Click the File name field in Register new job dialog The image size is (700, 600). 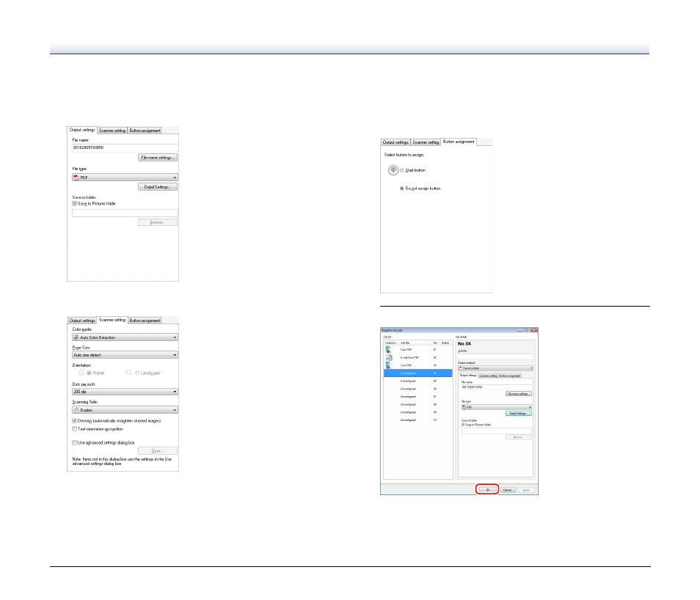pyautogui.click(x=497, y=387)
